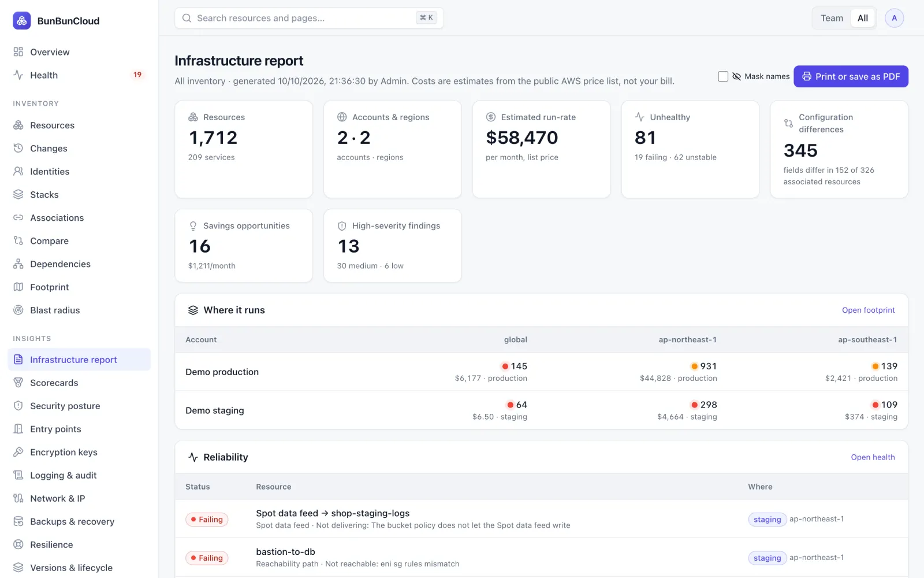Click the Stacks layers icon in sidebar
This screenshot has height=578, width=924.
coord(18,195)
